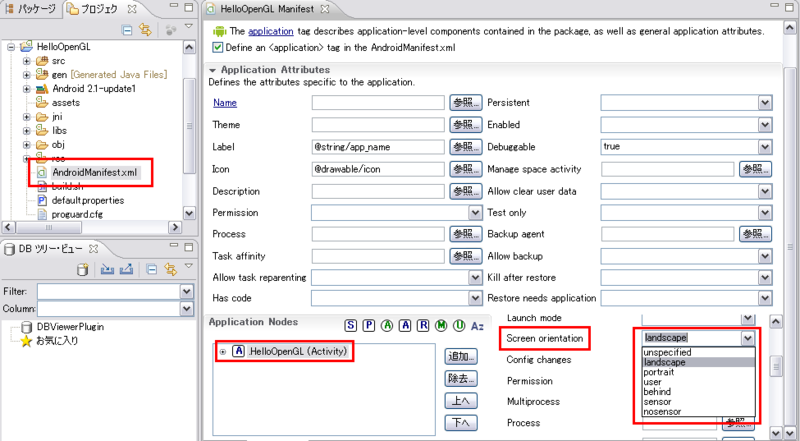Viewport: 800px width, 441px height.
Task: Open the Persistent dropdown
Action: tap(764, 103)
